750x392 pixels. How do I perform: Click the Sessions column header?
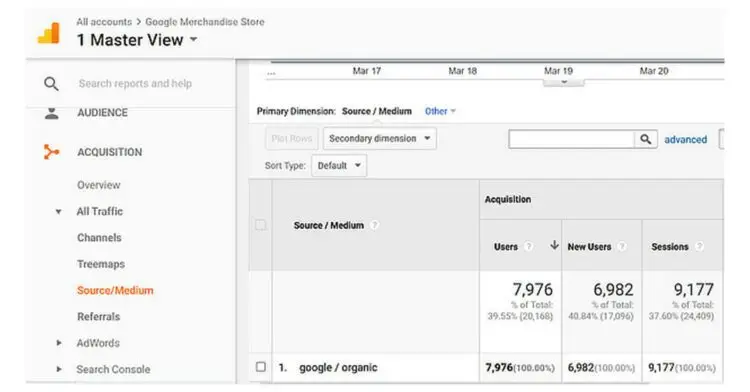pyautogui.click(x=670, y=247)
